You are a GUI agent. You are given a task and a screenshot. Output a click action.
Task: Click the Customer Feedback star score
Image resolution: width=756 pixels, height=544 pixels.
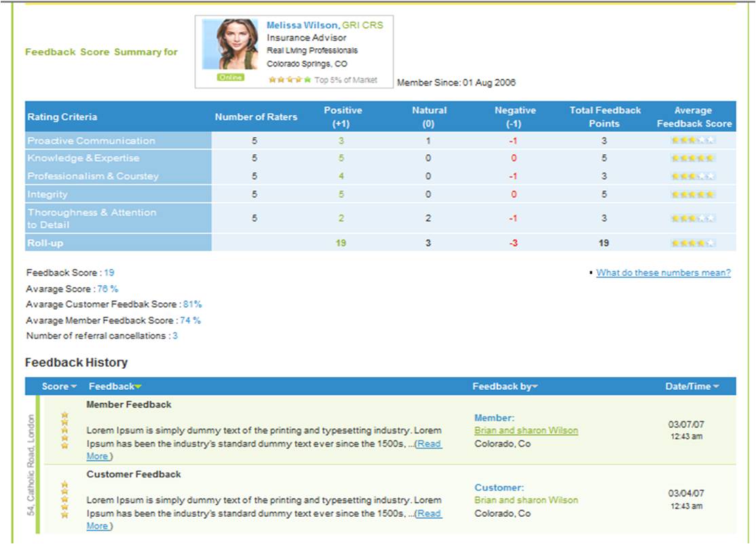[x=64, y=500]
